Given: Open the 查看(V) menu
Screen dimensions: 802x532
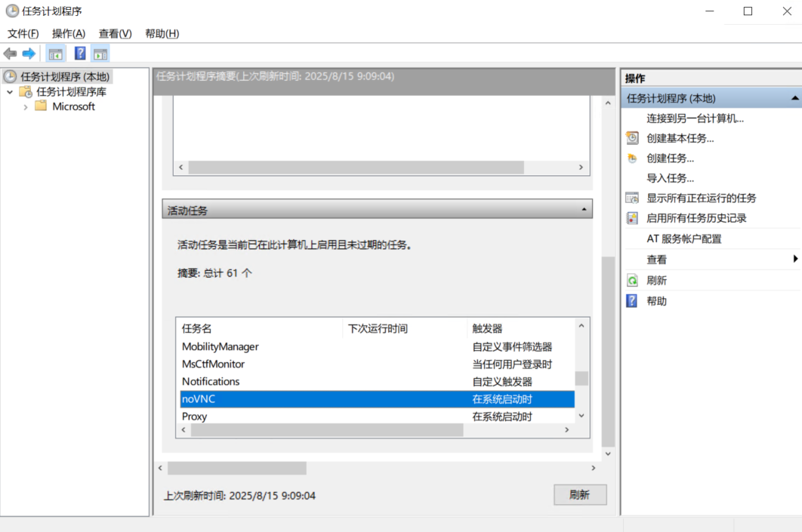Looking at the screenshot, I should coord(115,34).
